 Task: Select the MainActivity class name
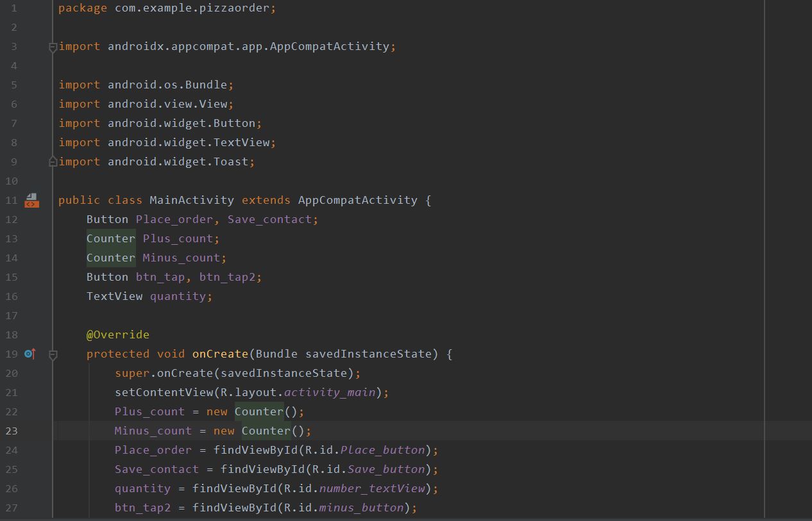pyautogui.click(x=191, y=199)
